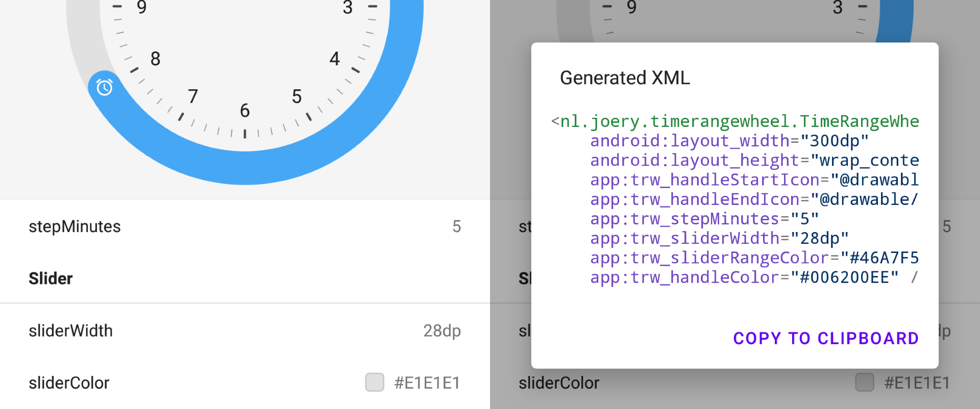Click the number 4 on the clock face
Image resolution: width=980 pixels, height=409 pixels.
point(334,59)
